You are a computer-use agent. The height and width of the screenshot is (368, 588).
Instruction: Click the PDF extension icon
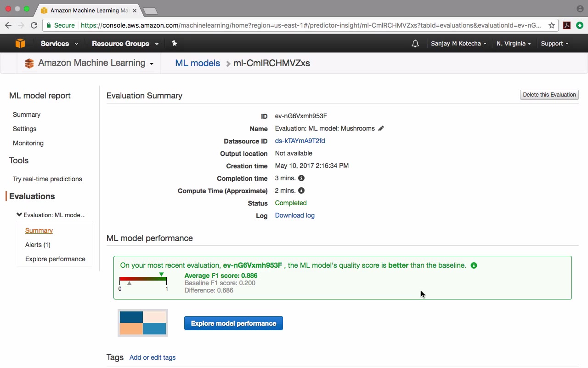tap(567, 25)
